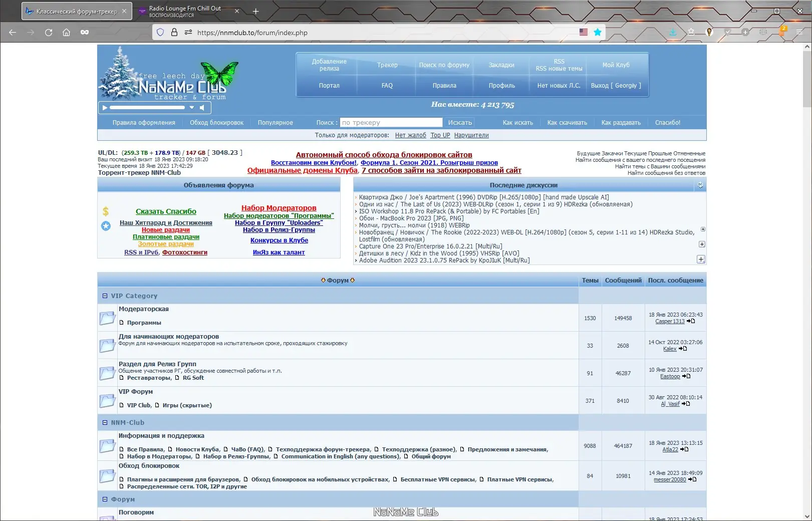812x521 pixels.
Task: Collapse the VIP Category section
Action: pos(105,296)
